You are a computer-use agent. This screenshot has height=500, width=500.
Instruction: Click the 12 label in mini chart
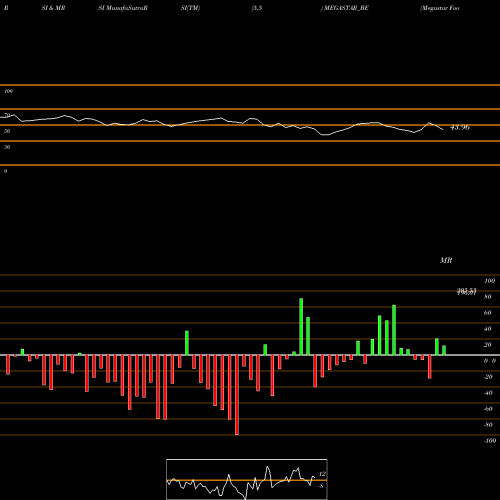pos(322,474)
